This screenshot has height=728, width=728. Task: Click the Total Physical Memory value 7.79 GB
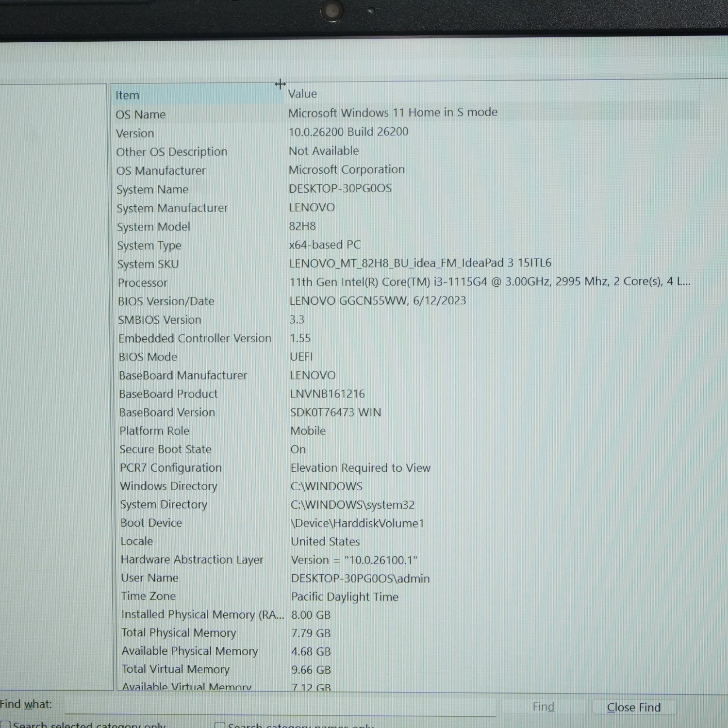[311, 633]
